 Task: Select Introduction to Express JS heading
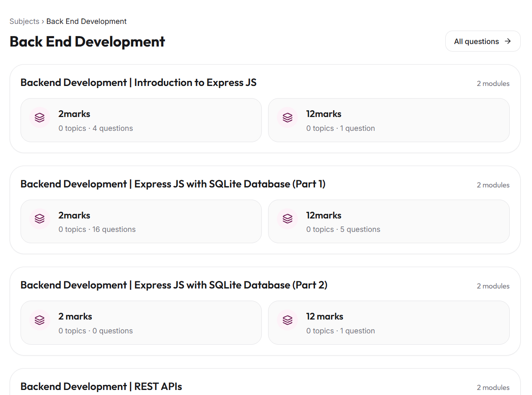click(138, 83)
